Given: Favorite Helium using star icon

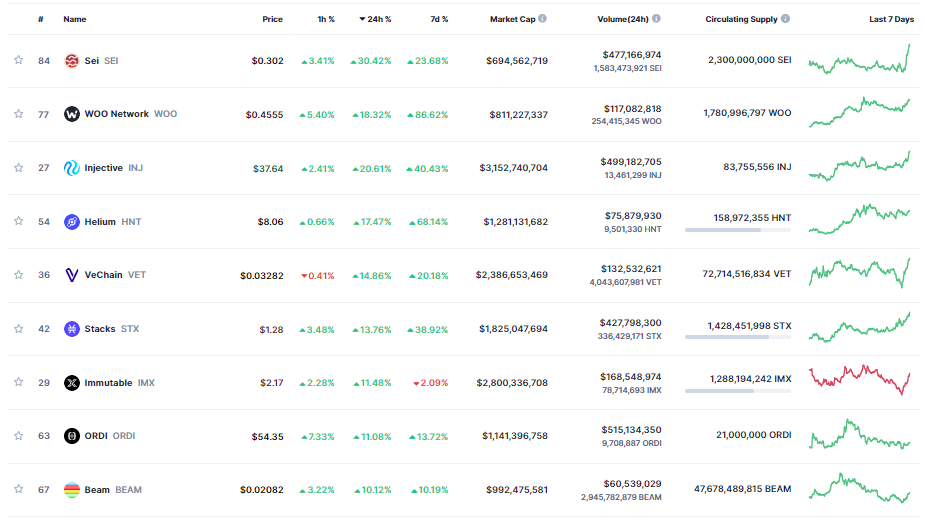Looking at the screenshot, I should 18,221.
